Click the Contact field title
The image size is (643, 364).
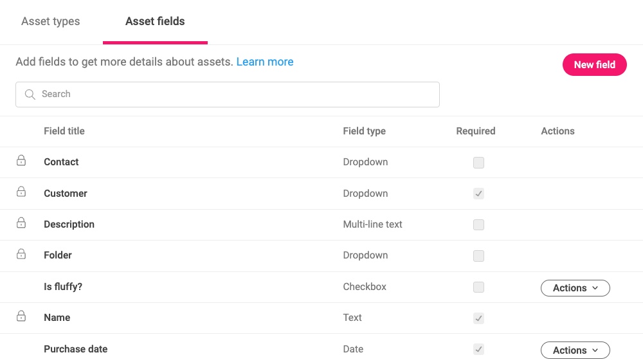tap(61, 162)
